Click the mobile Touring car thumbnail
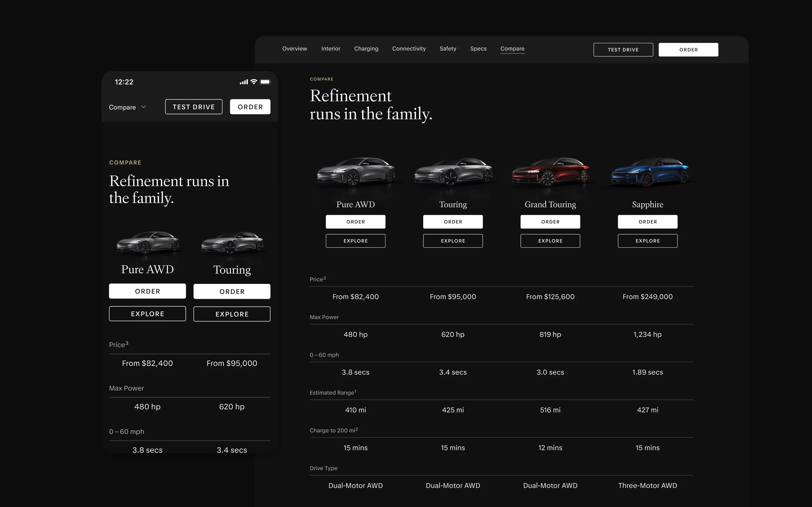The image size is (812, 507). coord(232,243)
